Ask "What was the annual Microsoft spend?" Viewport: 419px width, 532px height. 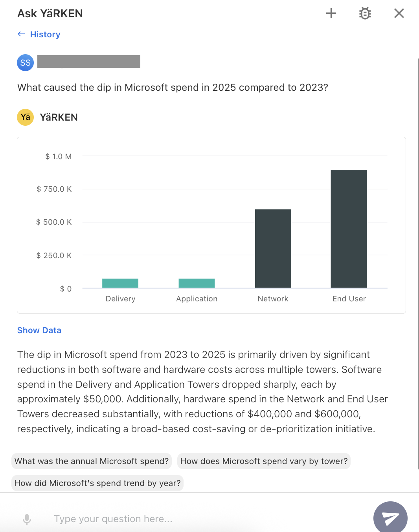point(92,461)
